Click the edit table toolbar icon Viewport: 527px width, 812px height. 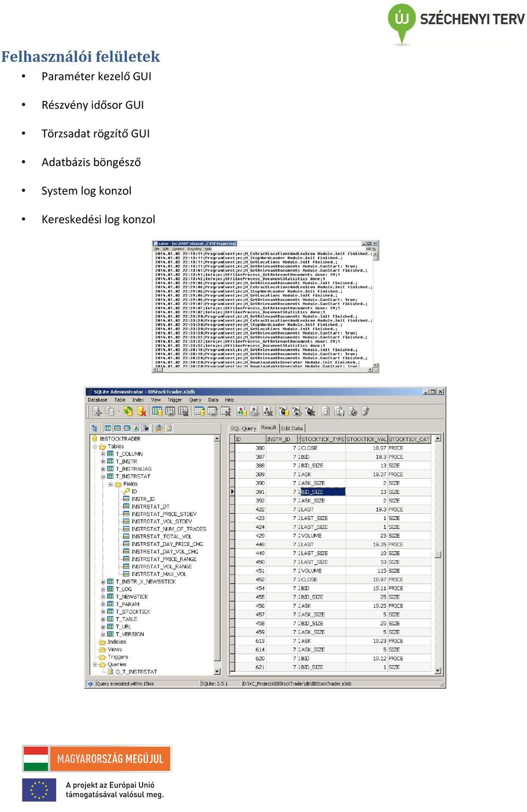(x=170, y=411)
